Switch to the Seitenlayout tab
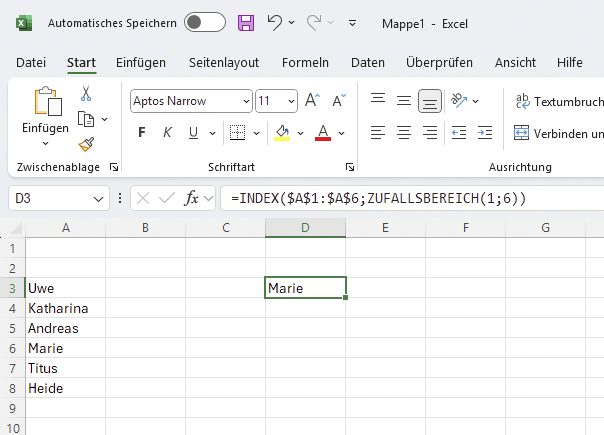Image resolution: width=604 pixels, height=435 pixels. tap(224, 62)
